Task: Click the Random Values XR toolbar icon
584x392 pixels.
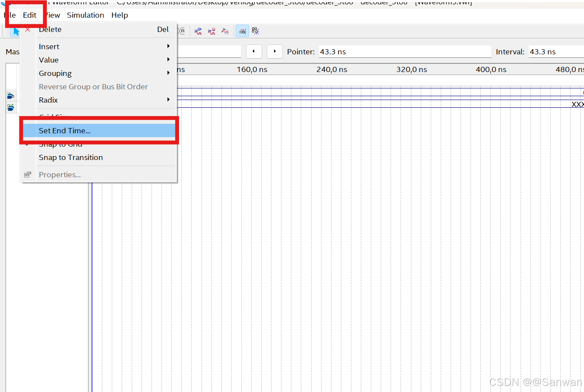Action: coord(181,31)
